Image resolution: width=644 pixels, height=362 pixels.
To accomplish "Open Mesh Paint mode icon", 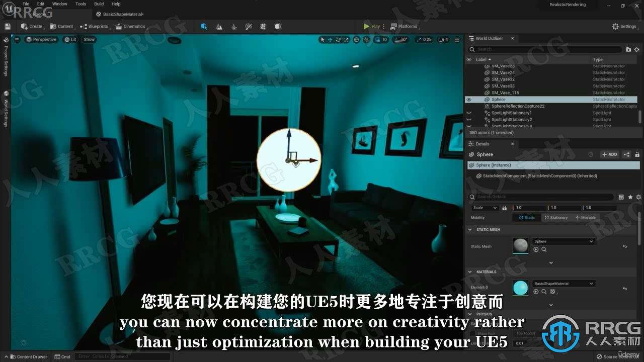I will pos(248,26).
